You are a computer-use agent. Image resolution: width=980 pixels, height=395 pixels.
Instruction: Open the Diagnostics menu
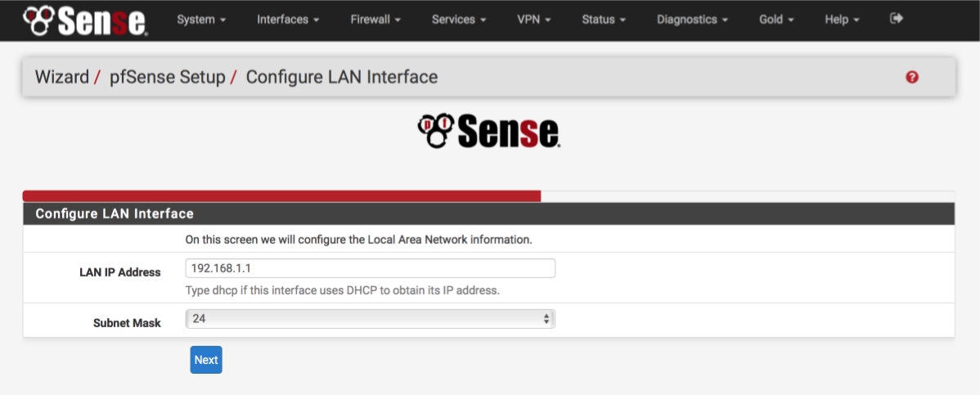693,20
